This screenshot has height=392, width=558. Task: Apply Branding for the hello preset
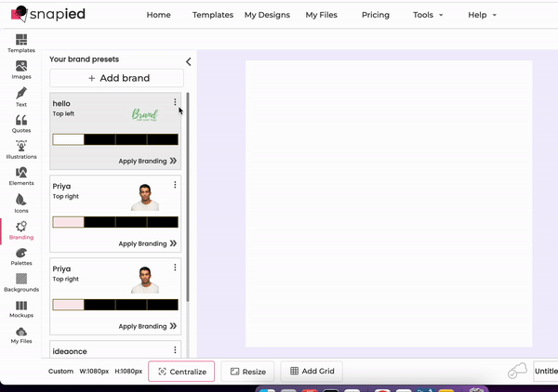(x=147, y=161)
